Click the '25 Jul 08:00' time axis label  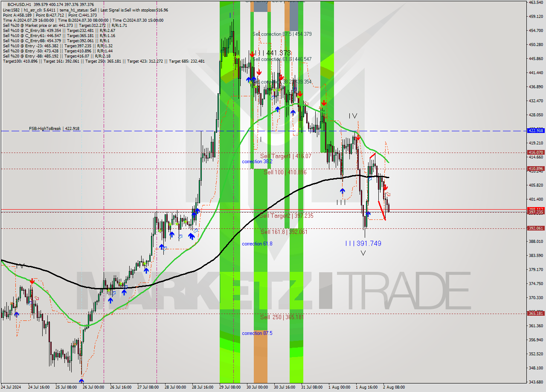click(65, 388)
